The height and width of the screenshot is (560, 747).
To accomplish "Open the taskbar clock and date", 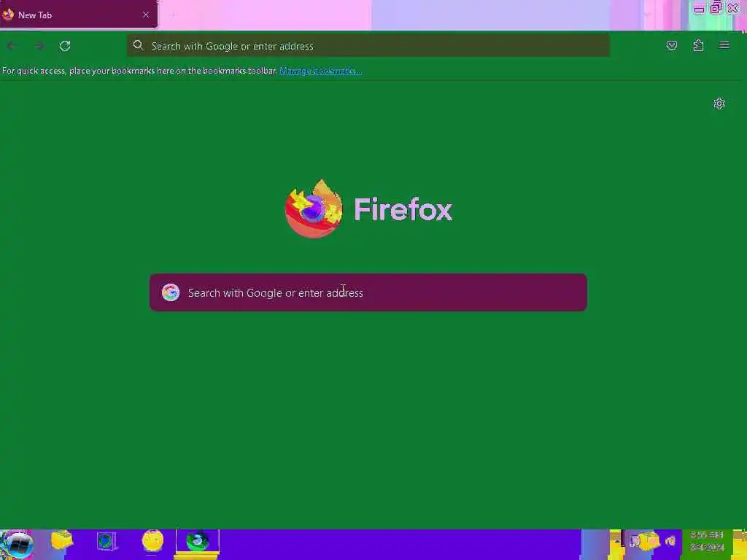I will click(x=707, y=542).
